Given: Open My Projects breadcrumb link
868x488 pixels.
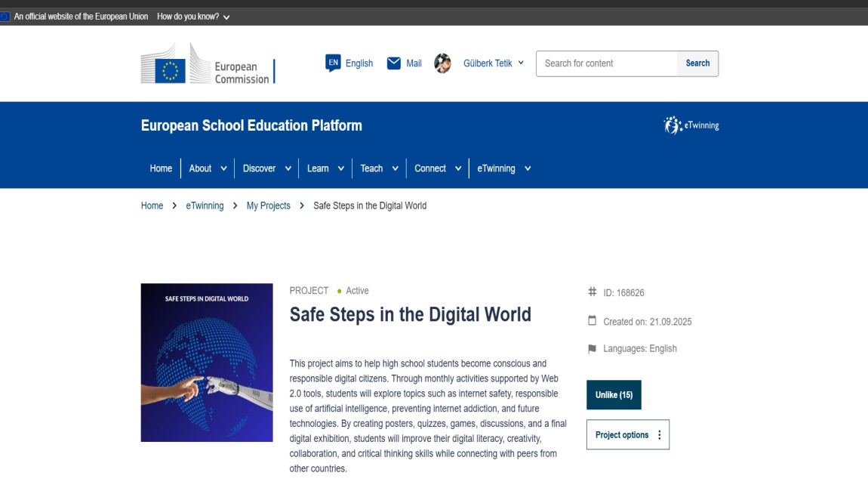Looking at the screenshot, I should [x=268, y=205].
